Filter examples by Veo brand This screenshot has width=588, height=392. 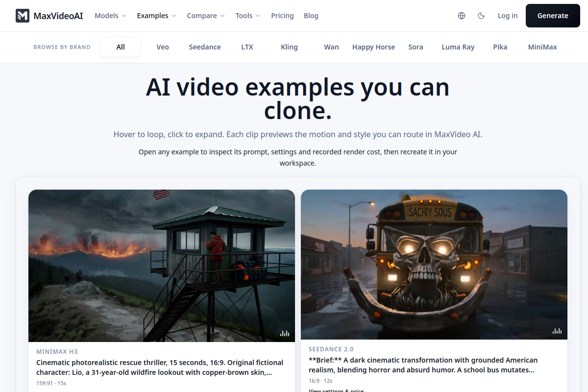[163, 47]
